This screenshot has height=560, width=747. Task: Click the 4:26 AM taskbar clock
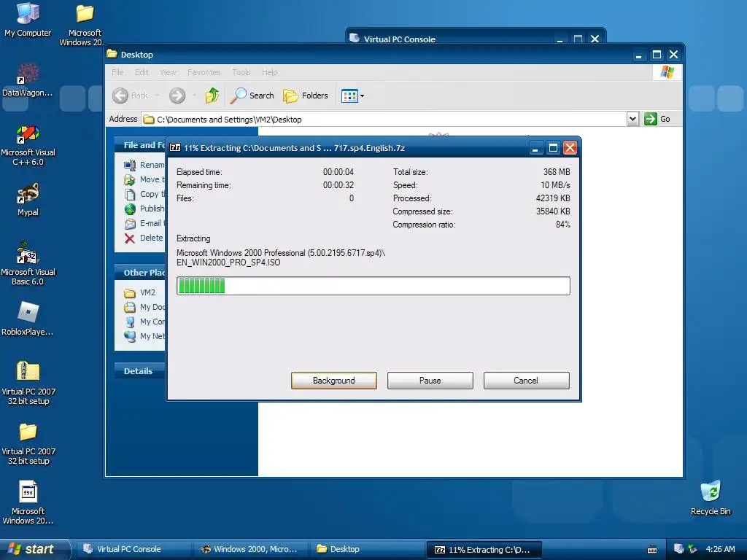720,549
